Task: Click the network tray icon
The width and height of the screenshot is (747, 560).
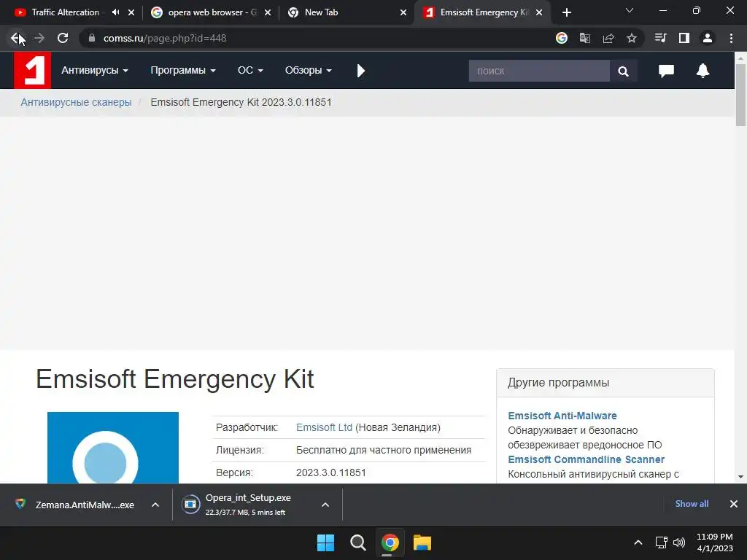Action: (661, 542)
